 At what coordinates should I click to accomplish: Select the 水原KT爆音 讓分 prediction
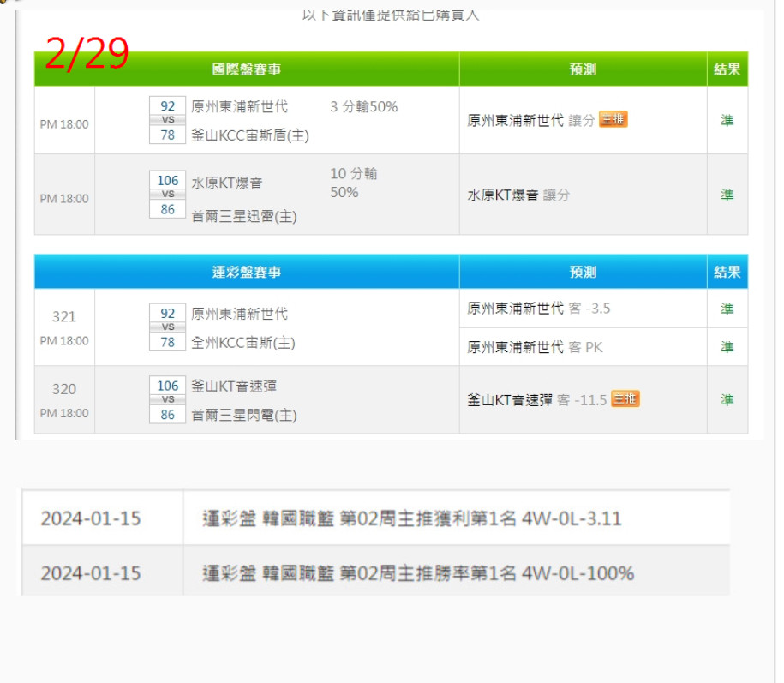tap(518, 195)
